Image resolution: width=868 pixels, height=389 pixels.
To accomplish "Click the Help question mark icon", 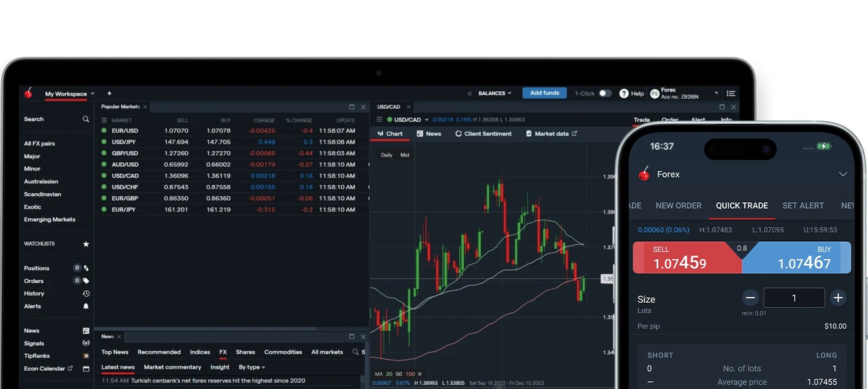I will (624, 93).
